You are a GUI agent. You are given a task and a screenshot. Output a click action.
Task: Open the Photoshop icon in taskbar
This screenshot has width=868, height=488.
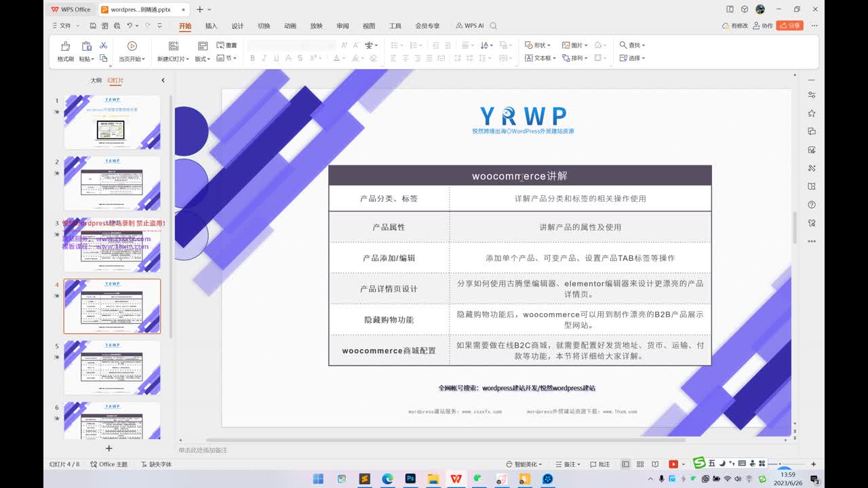point(410,479)
